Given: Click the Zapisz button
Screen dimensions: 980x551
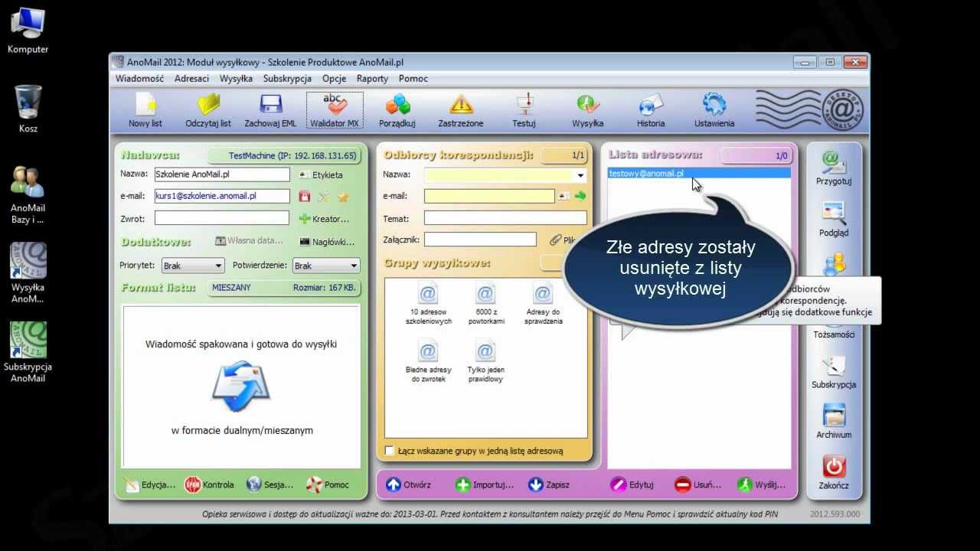Looking at the screenshot, I should (x=549, y=484).
